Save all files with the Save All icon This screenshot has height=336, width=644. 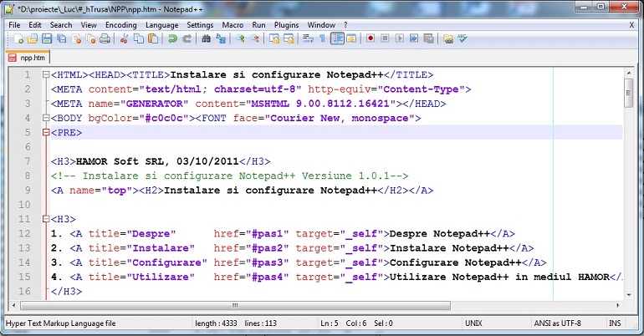coord(62,38)
